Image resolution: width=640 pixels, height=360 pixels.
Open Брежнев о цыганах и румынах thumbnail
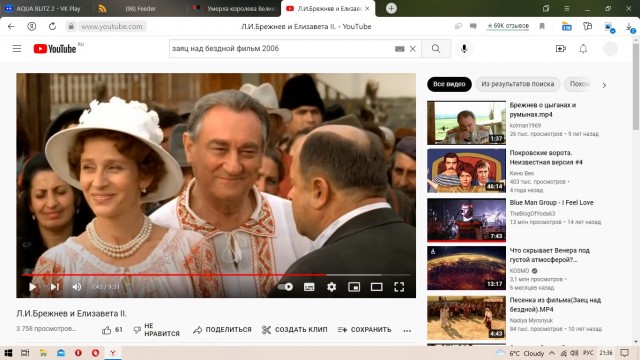point(466,123)
